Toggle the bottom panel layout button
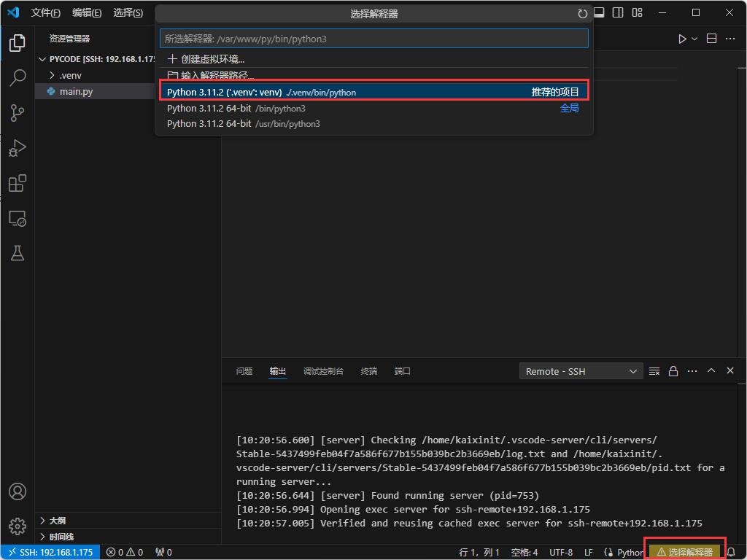The width and height of the screenshot is (747, 560). point(599,12)
